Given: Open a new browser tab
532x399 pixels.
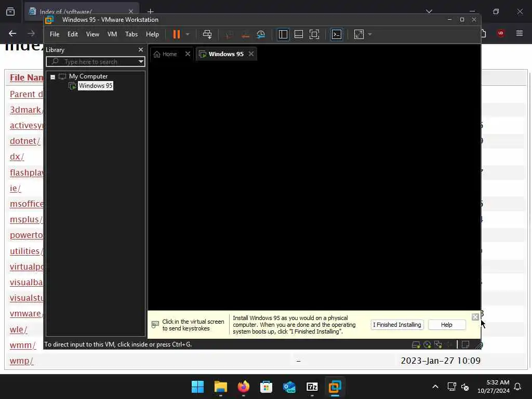Looking at the screenshot, I should (151, 11).
